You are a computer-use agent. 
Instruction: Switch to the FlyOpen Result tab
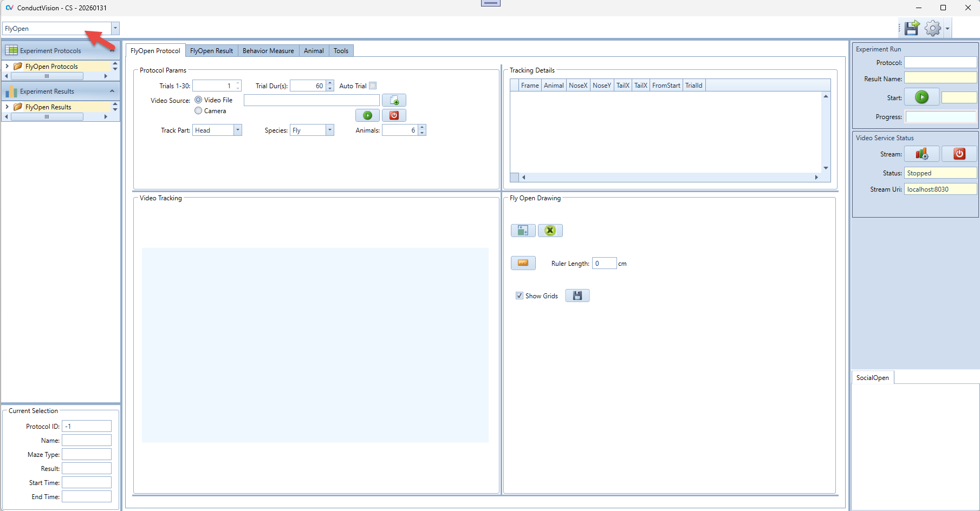[x=211, y=51]
